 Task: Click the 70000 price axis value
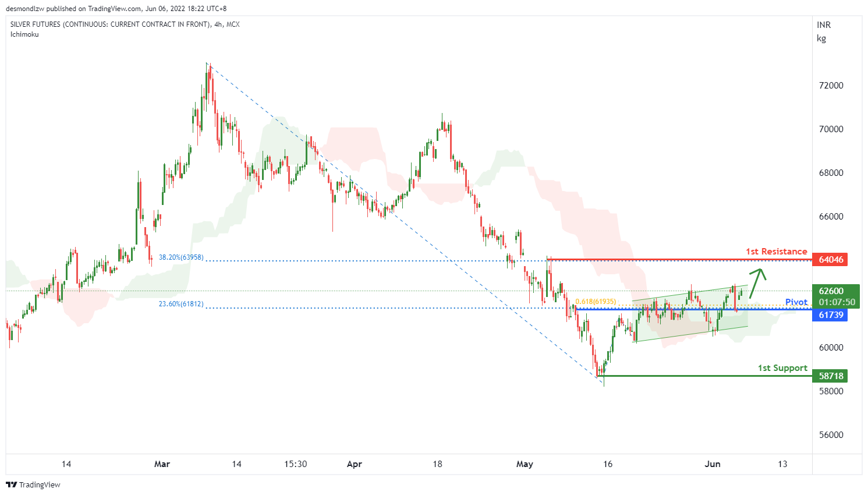tap(831, 129)
